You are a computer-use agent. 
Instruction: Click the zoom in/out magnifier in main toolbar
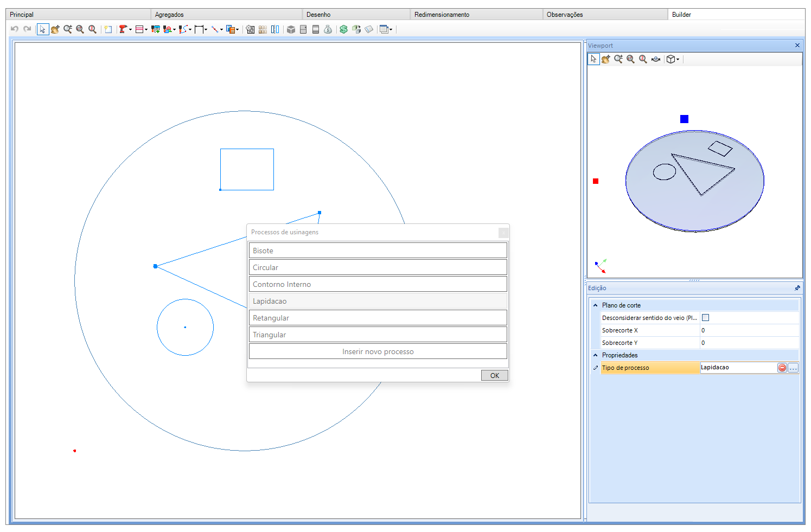68,29
